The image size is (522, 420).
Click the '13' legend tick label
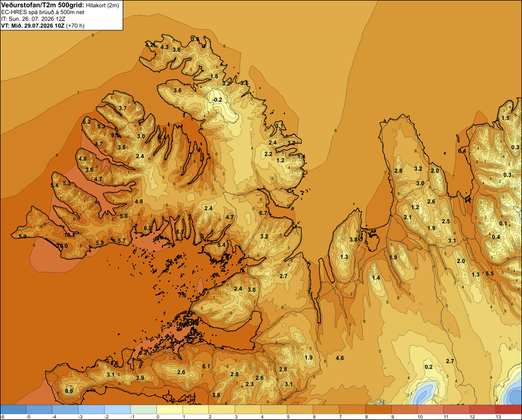[499, 417]
